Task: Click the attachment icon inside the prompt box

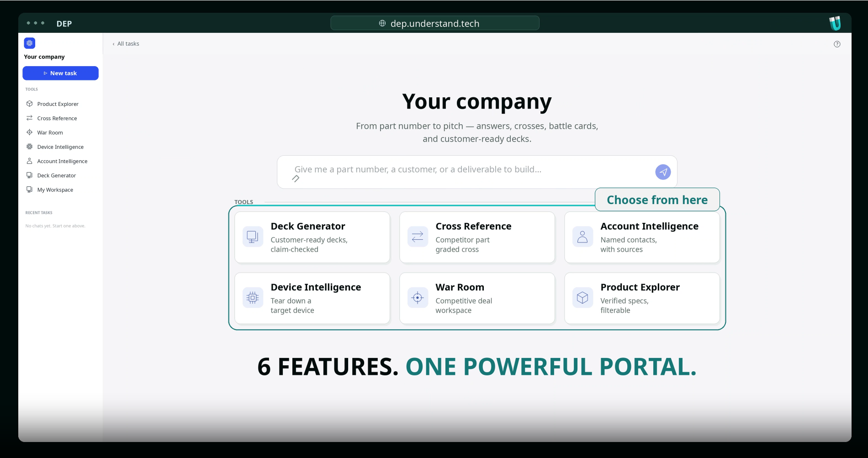Action: pos(296,179)
